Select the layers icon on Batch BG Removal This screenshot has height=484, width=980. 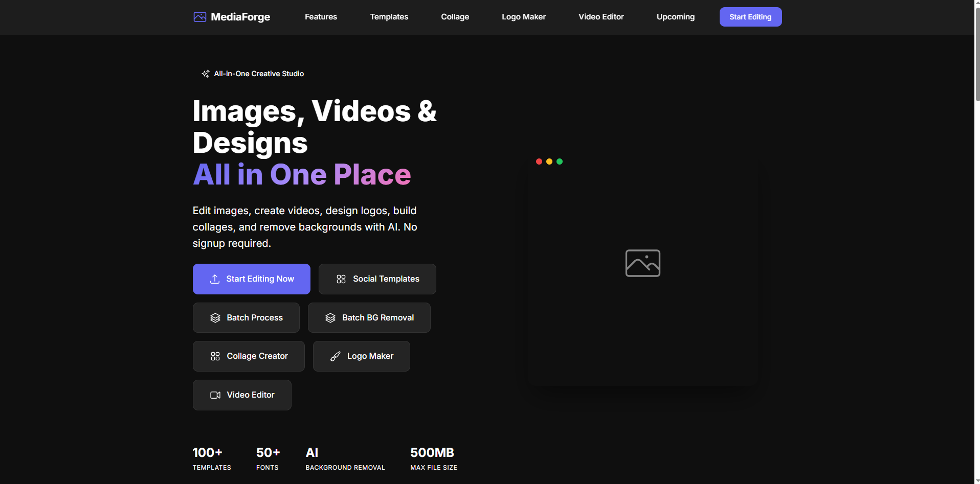pyautogui.click(x=330, y=317)
